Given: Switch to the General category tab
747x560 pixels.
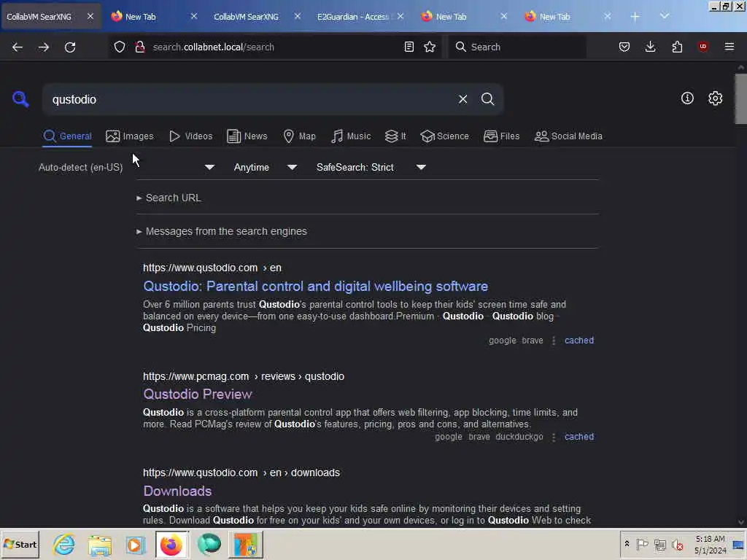Looking at the screenshot, I should pyautogui.click(x=67, y=136).
